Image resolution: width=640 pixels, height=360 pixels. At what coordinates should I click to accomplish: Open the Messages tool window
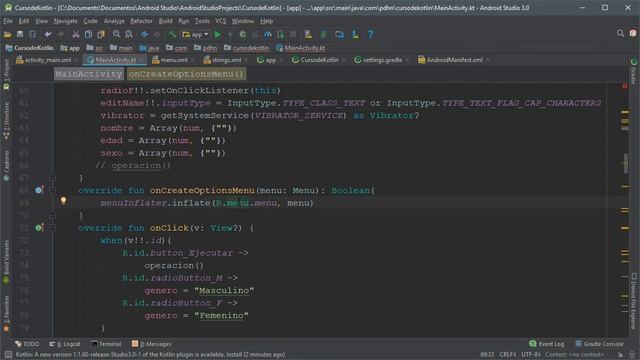(151, 344)
